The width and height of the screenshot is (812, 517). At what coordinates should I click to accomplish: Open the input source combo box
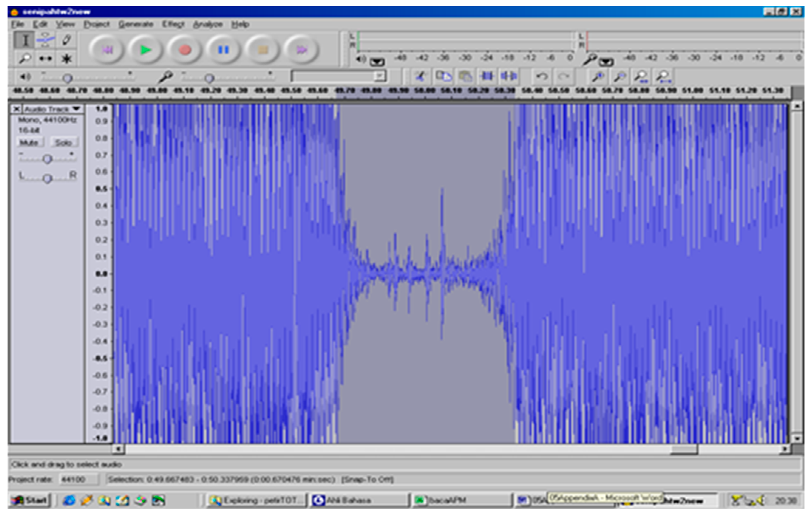[x=339, y=76]
